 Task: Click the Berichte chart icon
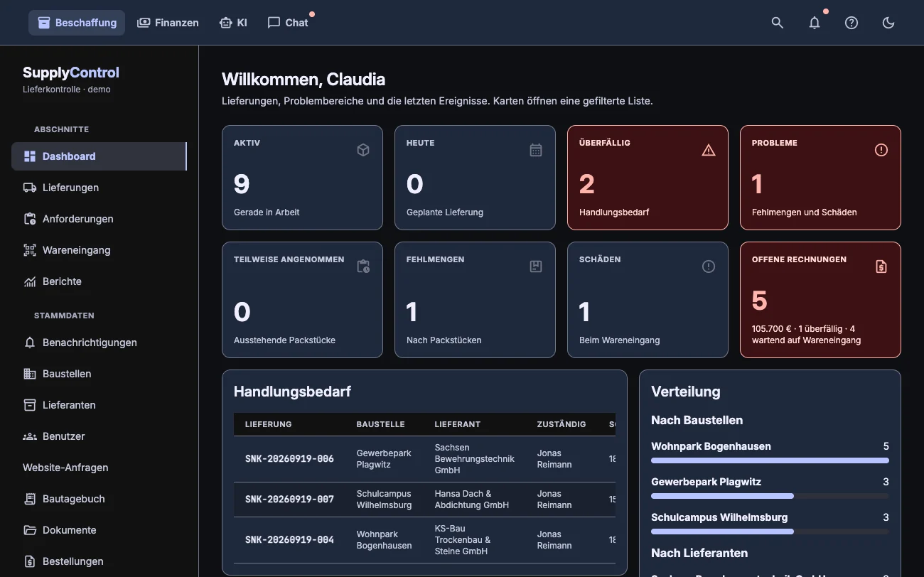pos(30,281)
